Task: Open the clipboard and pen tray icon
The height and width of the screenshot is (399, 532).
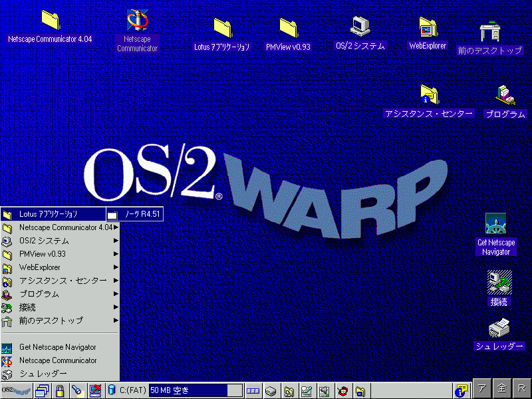Action: click(307, 391)
